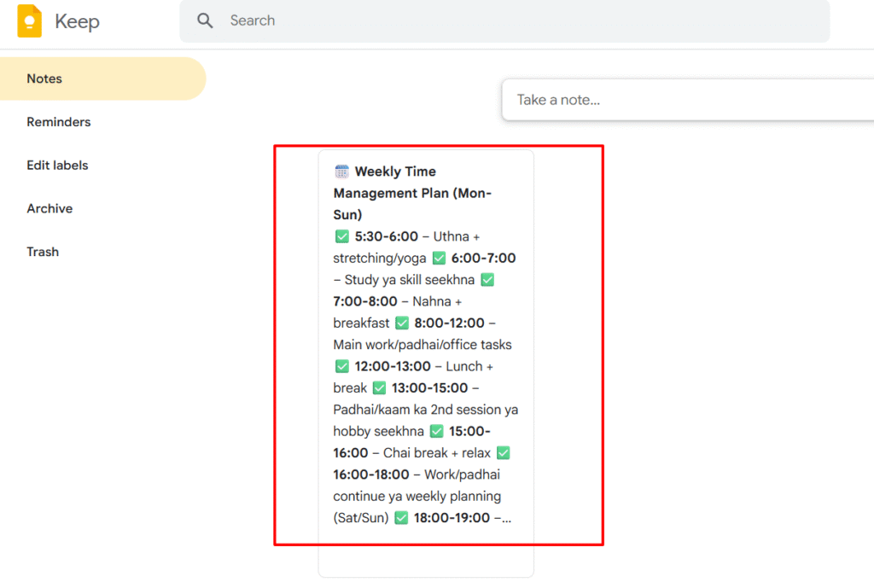Click the green checkmark before 8:00-12:00
Image resolution: width=874 pixels, height=588 pixels.
tap(402, 323)
